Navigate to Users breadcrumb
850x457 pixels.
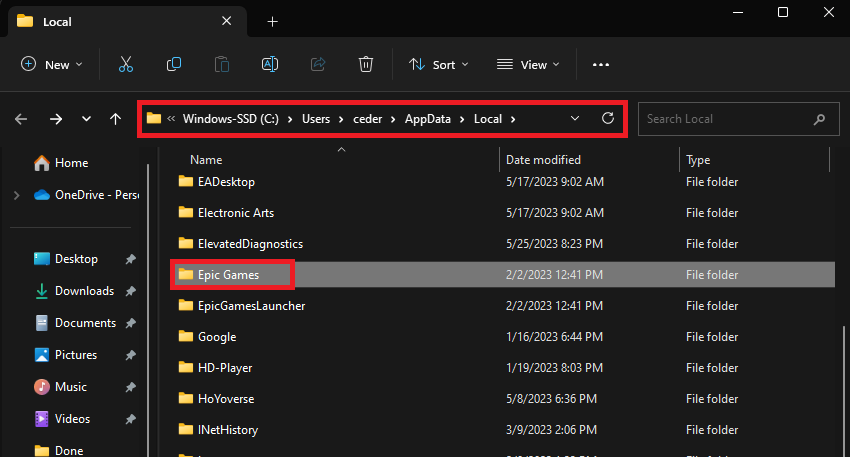click(x=316, y=119)
